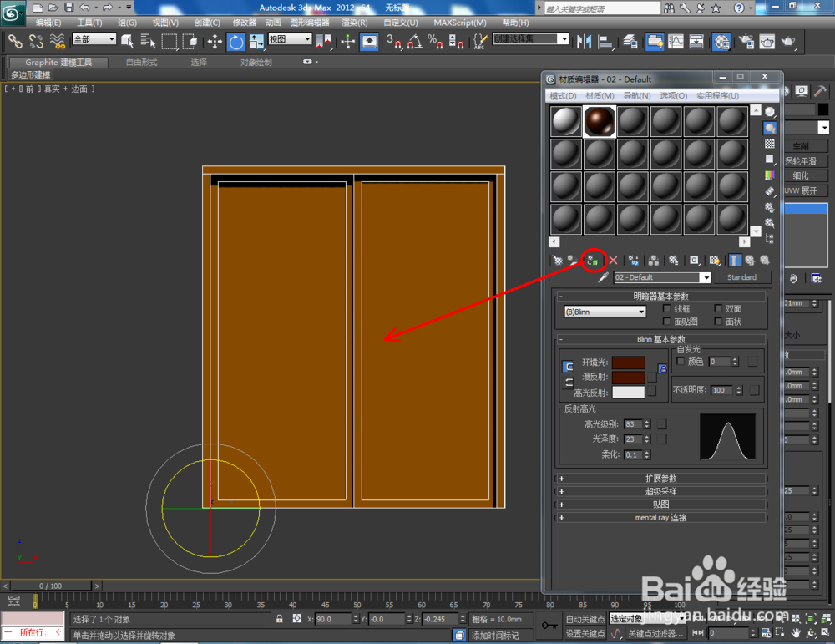Click the Make Material Copy icon
The width and height of the screenshot is (835, 644).
633,261
